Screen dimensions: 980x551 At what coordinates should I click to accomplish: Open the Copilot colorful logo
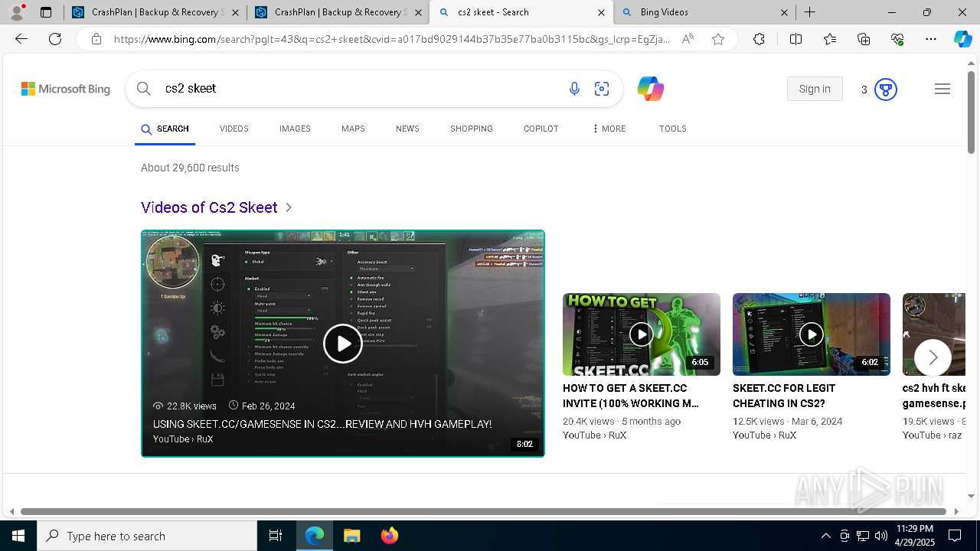tap(651, 89)
